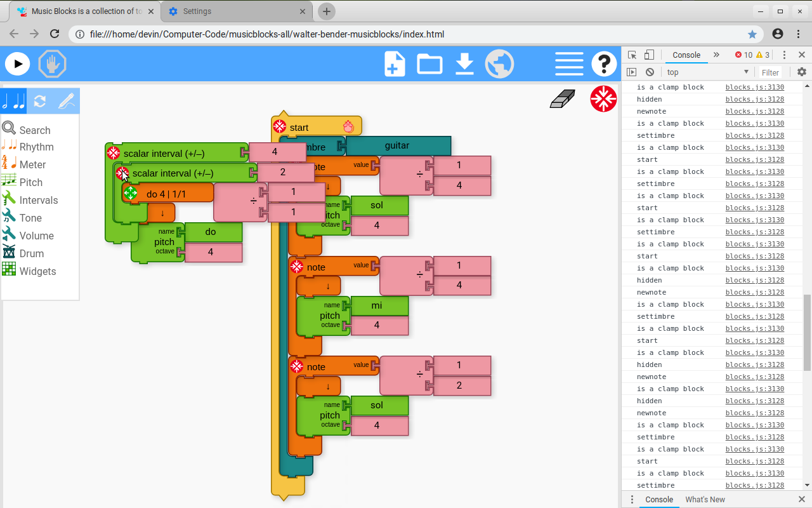Open the Planet to browse example projects

pyautogui.click(x=500, y=63)
